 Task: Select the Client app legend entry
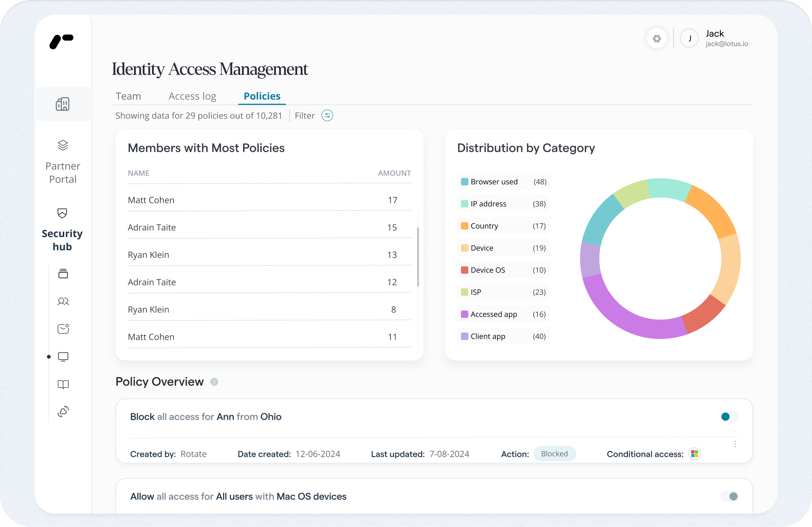(x=487, y=336)
